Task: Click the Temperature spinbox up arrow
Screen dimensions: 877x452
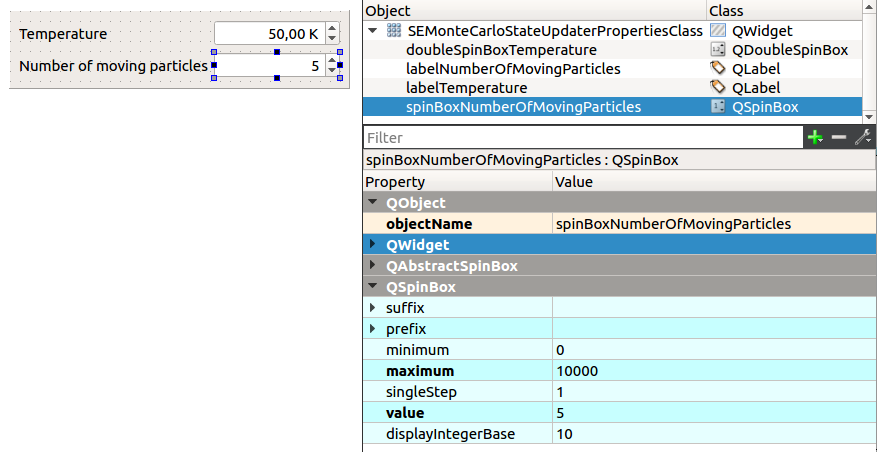Action: coord(333,29)
